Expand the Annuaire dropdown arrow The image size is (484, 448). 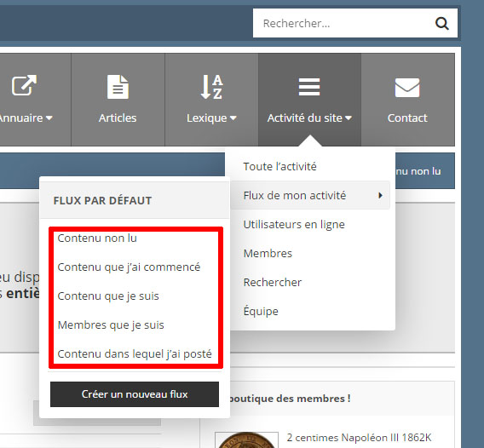tap(49, 118)
